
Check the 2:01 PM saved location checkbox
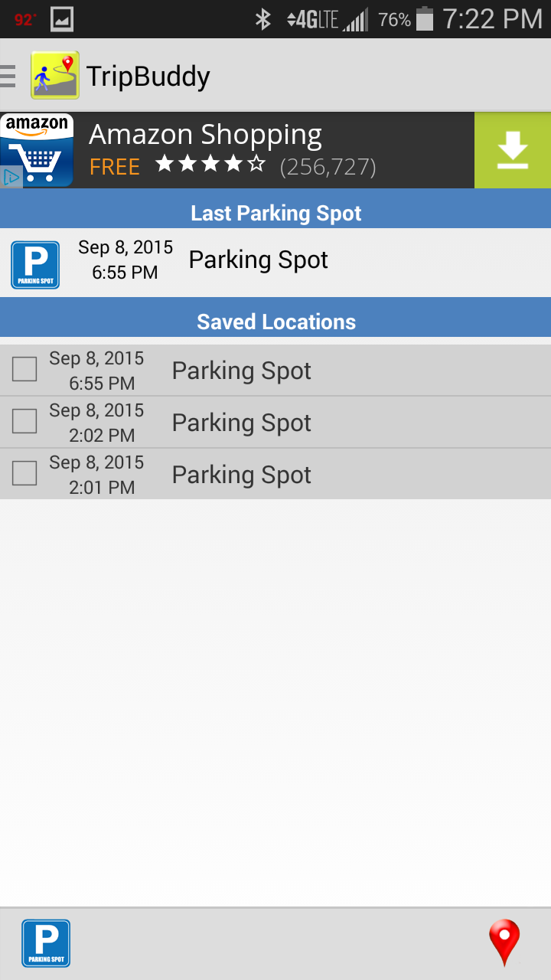point(24,474)
